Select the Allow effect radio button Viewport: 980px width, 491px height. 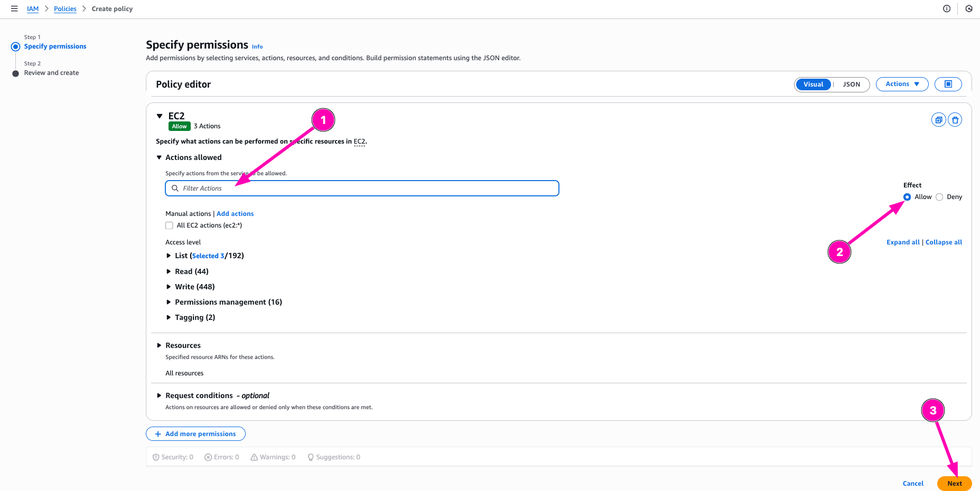[907, 197]
